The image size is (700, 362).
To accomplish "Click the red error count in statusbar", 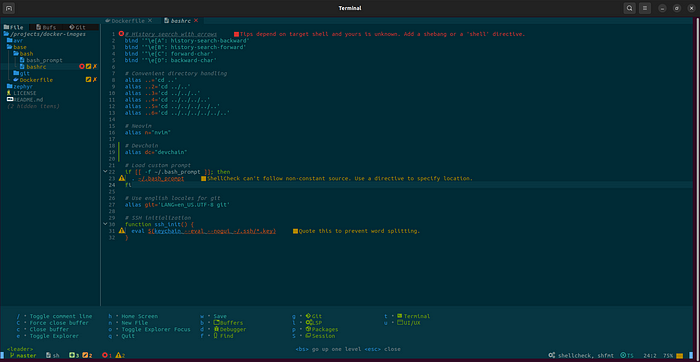I will tap(107, 355).
